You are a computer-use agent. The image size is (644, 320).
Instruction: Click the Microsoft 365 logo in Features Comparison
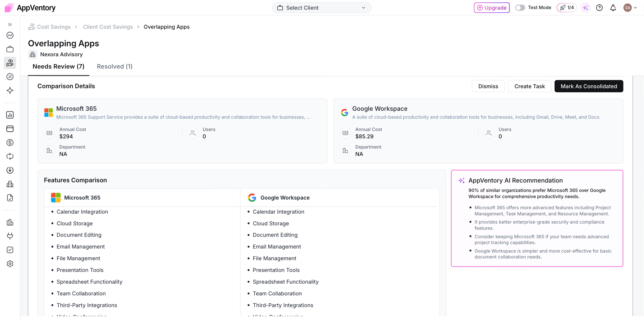pos(56,198)
